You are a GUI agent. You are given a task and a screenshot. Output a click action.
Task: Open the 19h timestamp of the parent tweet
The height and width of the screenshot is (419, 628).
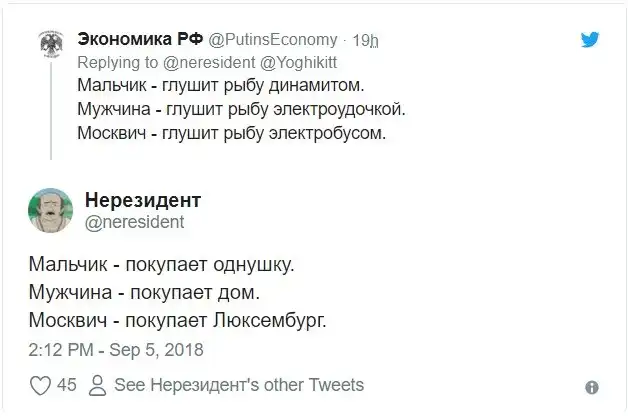click(366, 41)
